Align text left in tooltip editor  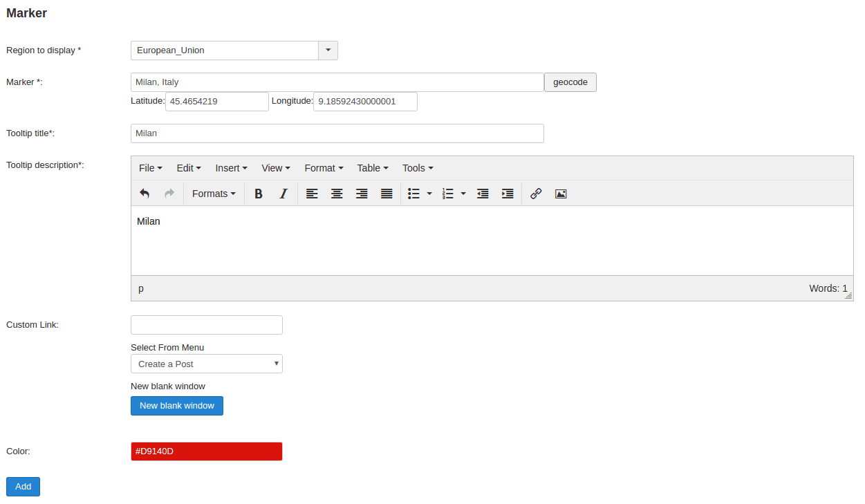[312, 194]
